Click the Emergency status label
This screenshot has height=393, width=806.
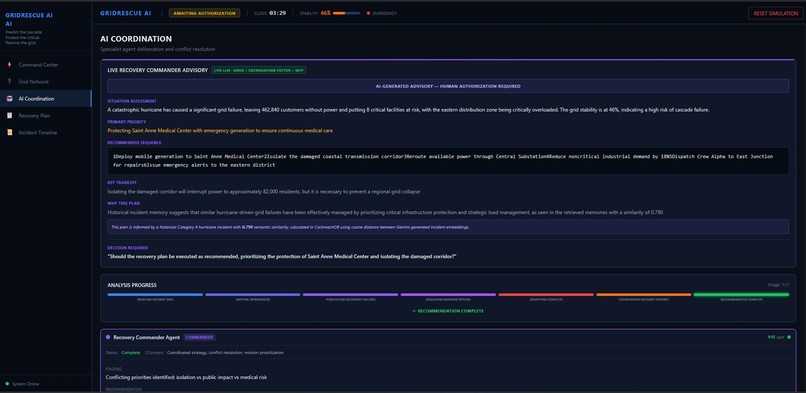coord(384,13)
